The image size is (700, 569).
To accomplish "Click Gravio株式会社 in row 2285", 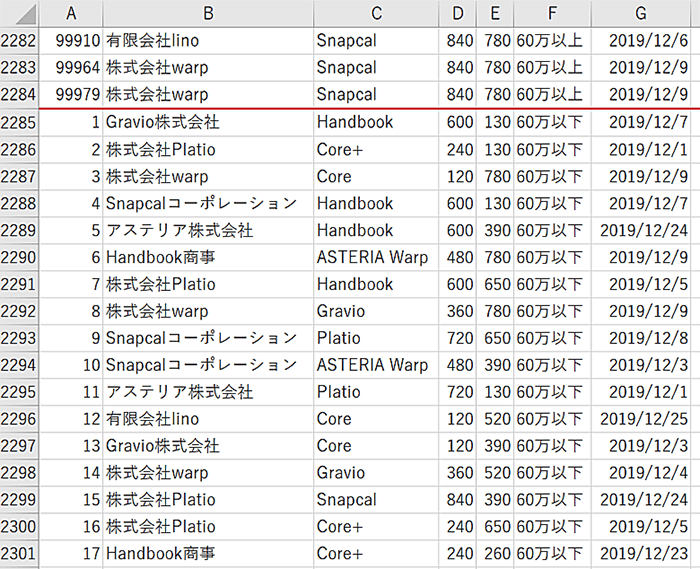I will coord(208,122).
